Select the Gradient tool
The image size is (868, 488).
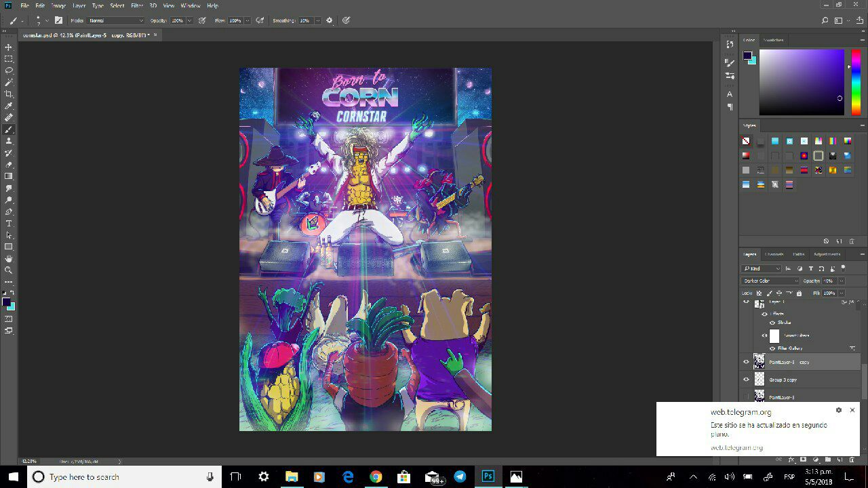pos(9,176)
